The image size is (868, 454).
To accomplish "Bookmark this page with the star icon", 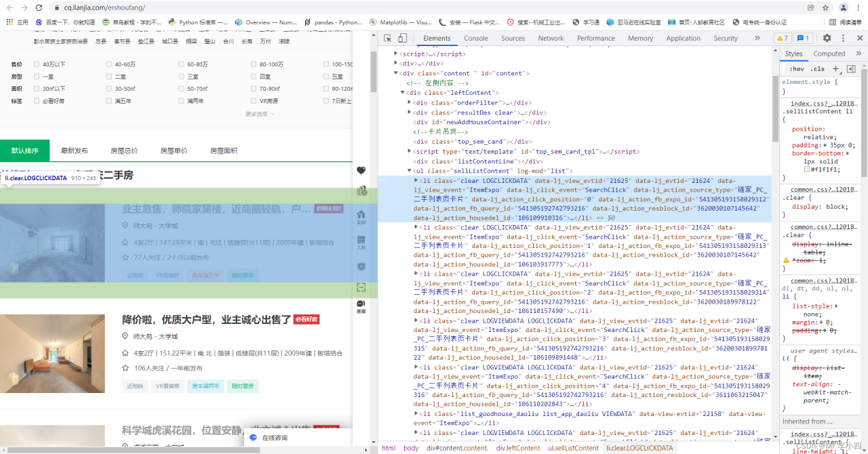I will pos(825,7).
